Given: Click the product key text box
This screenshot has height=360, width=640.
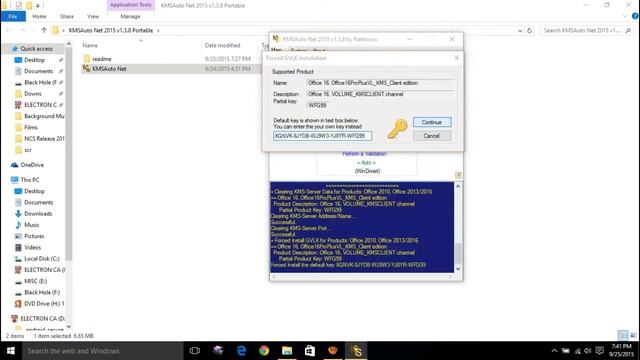Looking at the screenshot, I should point(322,136).
